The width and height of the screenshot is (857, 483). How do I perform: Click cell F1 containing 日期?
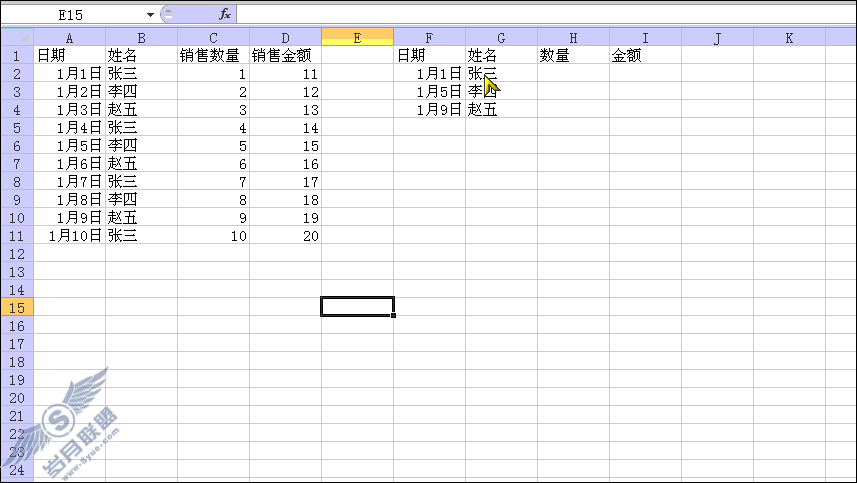point(430,55)
